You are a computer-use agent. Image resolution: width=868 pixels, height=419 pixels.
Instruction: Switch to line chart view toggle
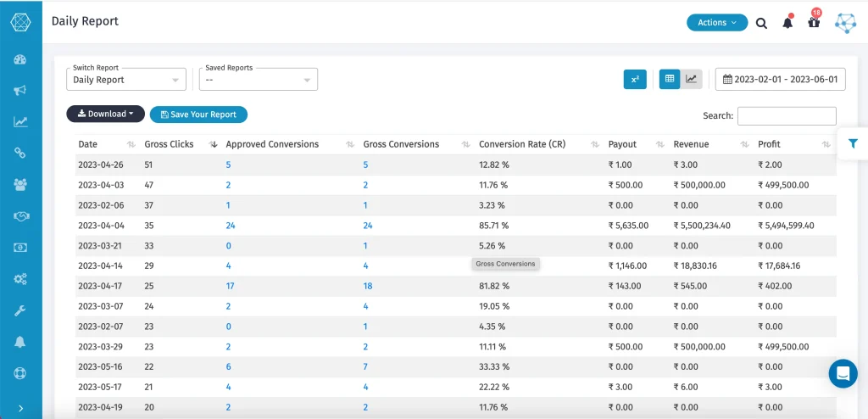click(x=692, y=80)
